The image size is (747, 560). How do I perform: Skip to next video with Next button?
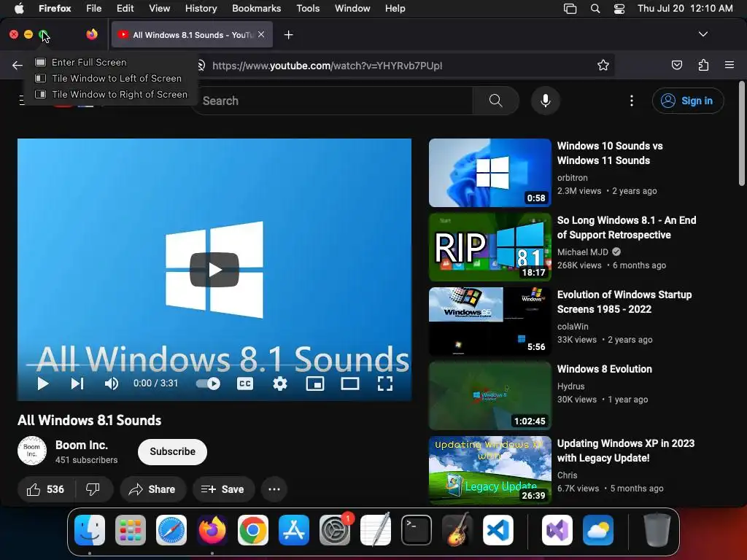pyautogui.click(x=77, y=384)
